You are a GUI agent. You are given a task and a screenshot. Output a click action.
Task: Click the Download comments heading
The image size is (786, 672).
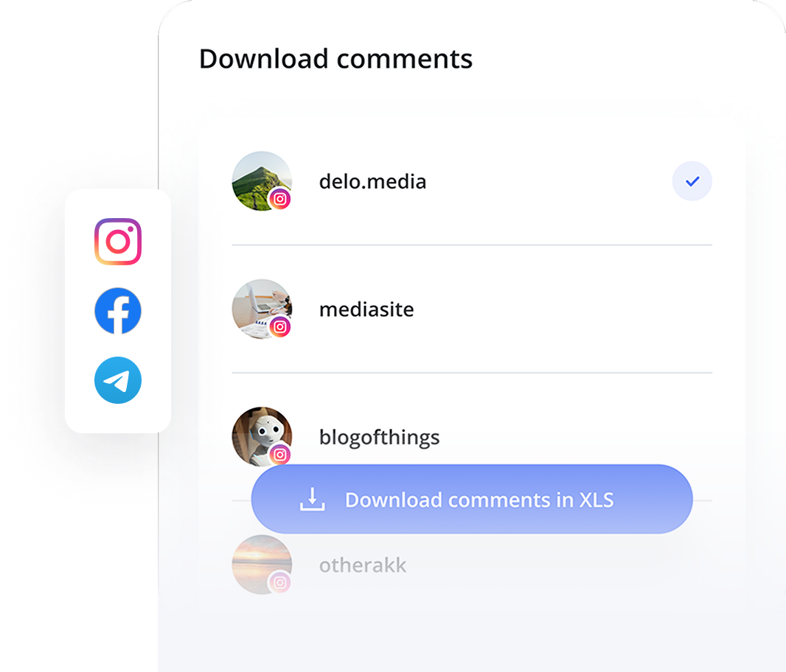(x=335, y=59)
